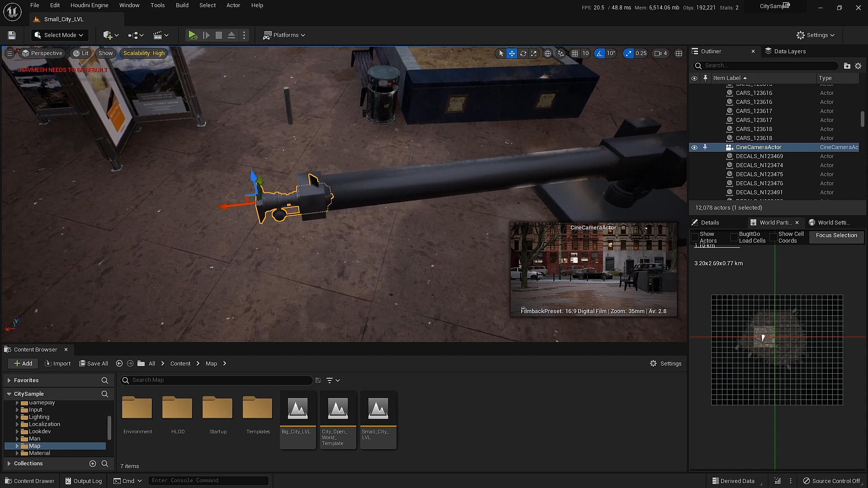Select the rotate gizmo tool in viewport

coord(523,53)
